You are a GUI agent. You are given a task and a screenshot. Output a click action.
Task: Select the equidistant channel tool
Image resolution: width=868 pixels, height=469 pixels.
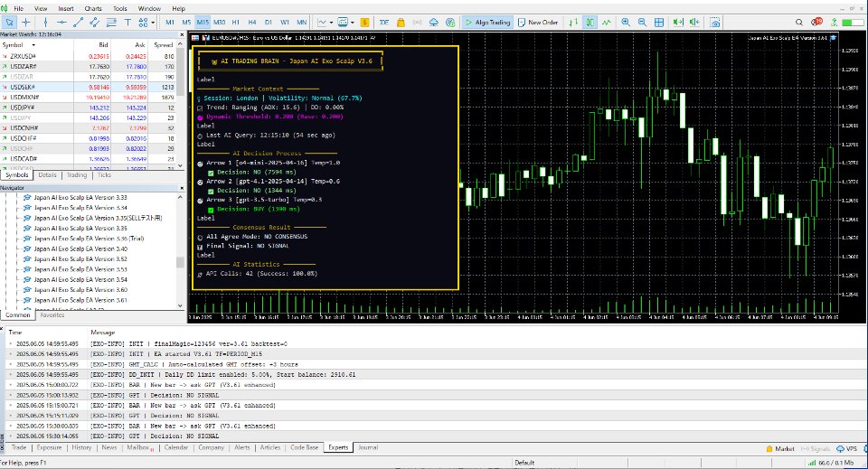click(x=95, y=22)
